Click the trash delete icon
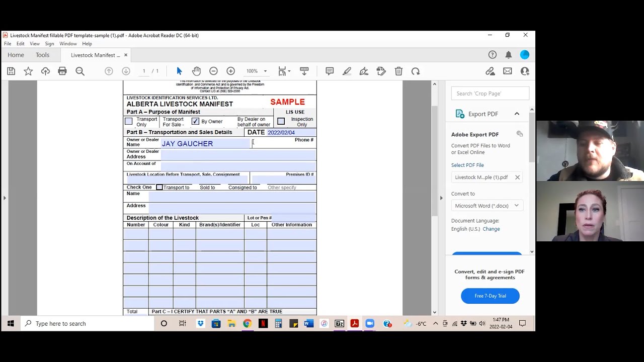Image resolution: width=644 pixels, height=362 pixels. click(x=398, y=71)
